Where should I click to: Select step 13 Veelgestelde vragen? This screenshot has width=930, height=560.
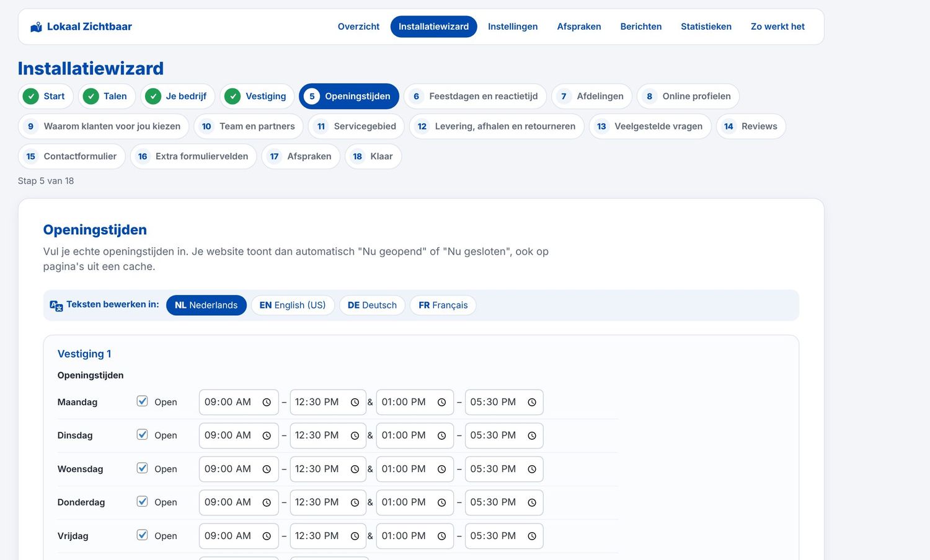650,126
